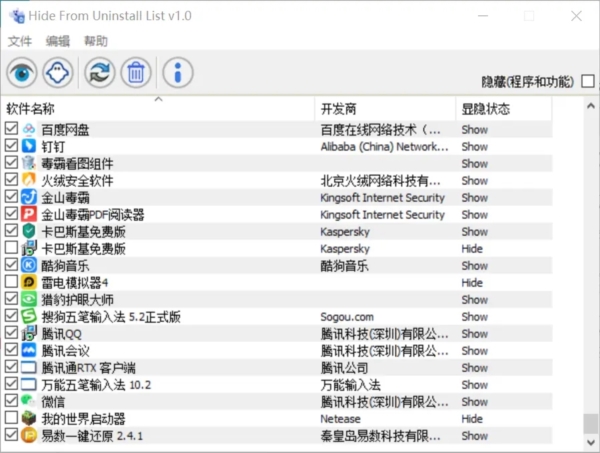Click Hide status of 我的世界启动器
600x453 pixels.
[x=472, y=419]
